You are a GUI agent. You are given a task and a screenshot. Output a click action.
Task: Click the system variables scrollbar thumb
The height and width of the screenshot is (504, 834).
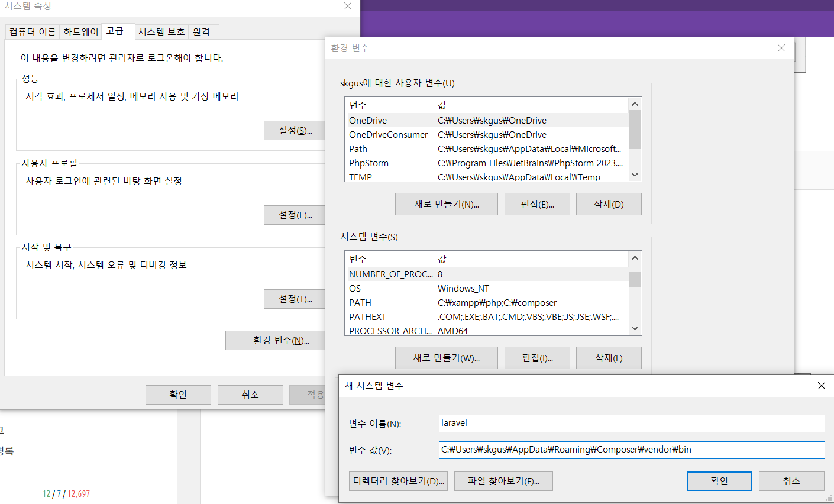pos(635,279)
